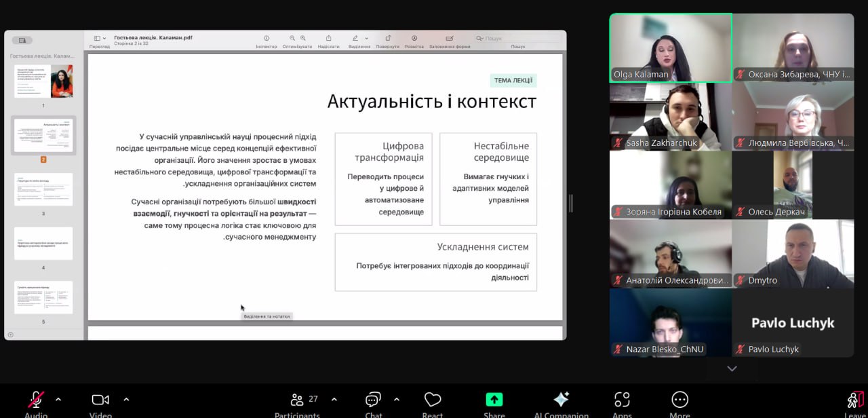The height and width of the screenshot is (418, 868).
Task: Zoom out the PDF page
Action: pos(292,39)
